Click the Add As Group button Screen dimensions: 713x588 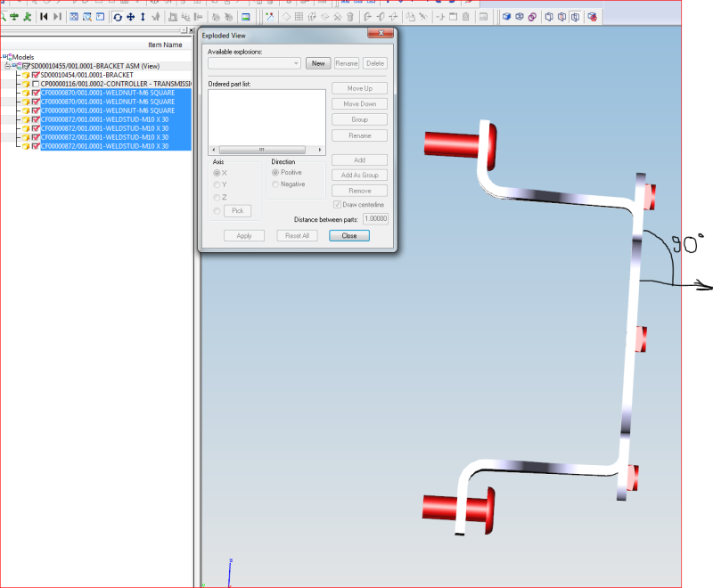pos(360,175)
